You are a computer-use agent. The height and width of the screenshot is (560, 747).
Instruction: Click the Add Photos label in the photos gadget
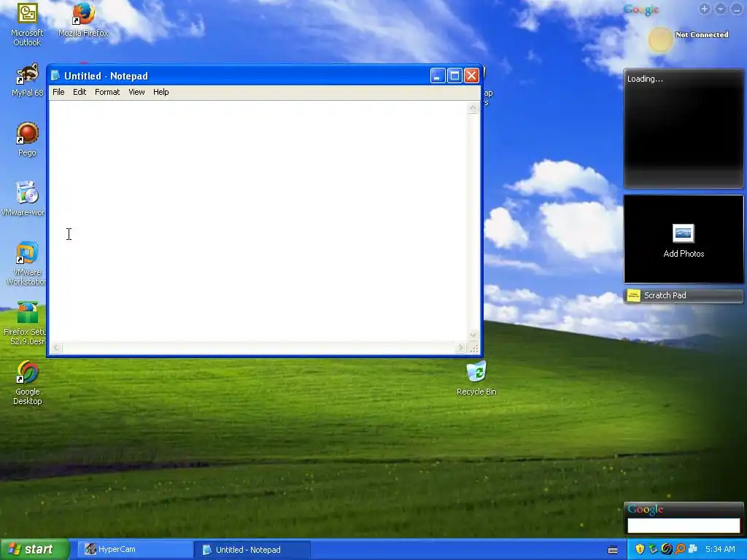click(x=684, y=254)
